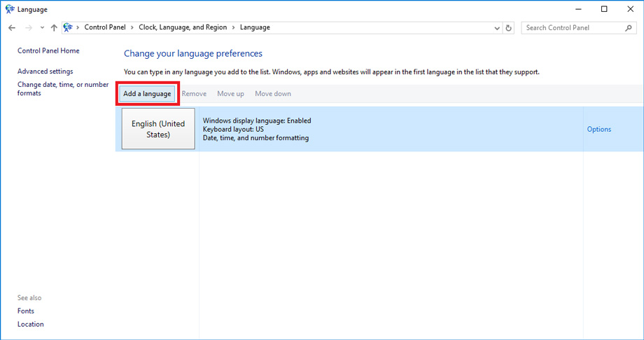Open Control Panel Home link
This screenshot has width=644, height=340.
click(48, 50)
